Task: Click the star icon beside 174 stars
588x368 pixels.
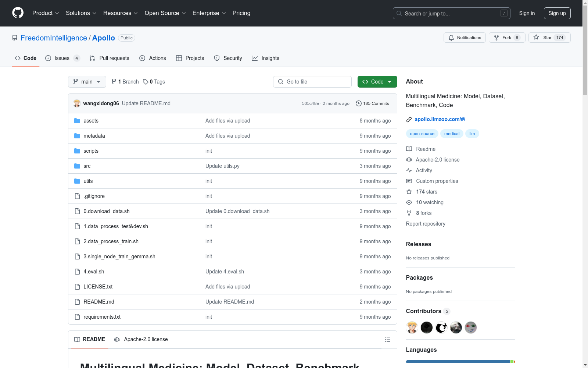Action: click(x=409, y=192)
